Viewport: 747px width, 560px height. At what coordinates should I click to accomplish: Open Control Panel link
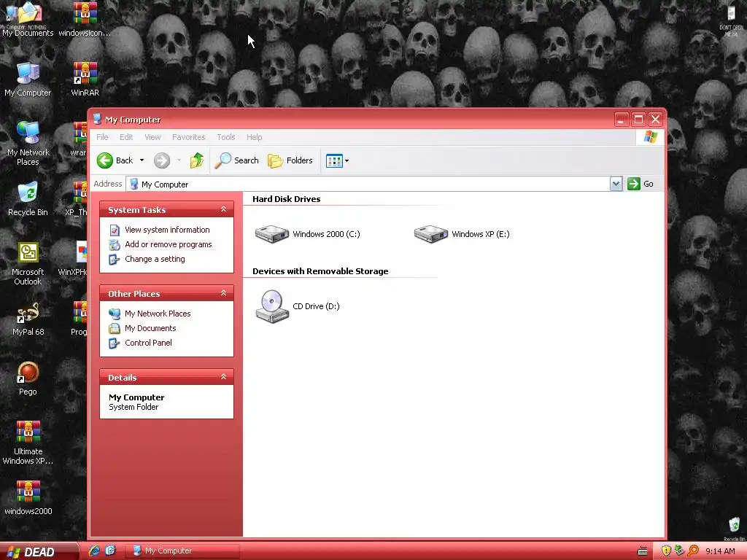click(148, 343)
